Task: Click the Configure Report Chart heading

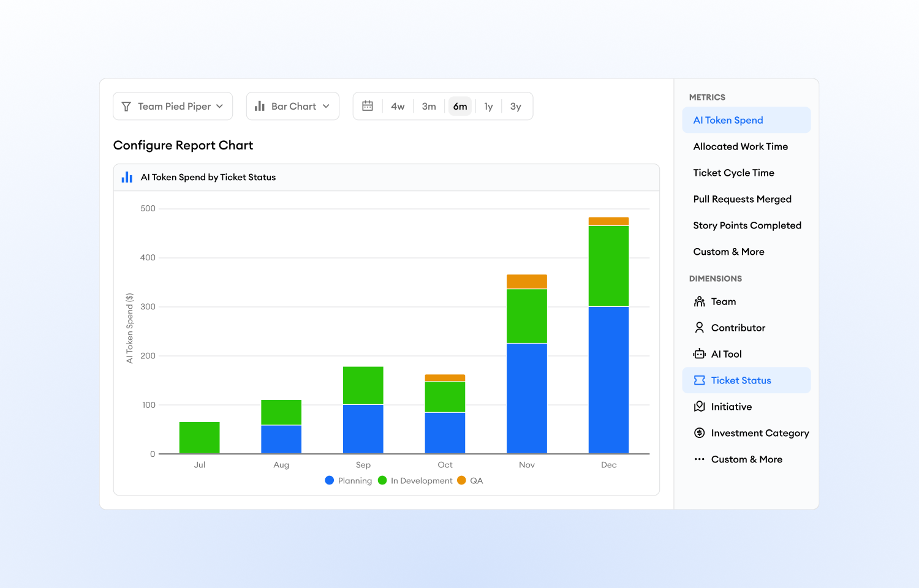Action: pyautogui.click(x=183, y=145)
